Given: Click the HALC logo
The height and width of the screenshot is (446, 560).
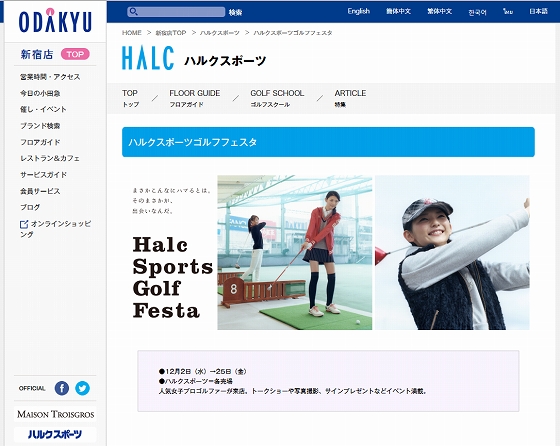Looking at the screenshot, I should 148,57.
